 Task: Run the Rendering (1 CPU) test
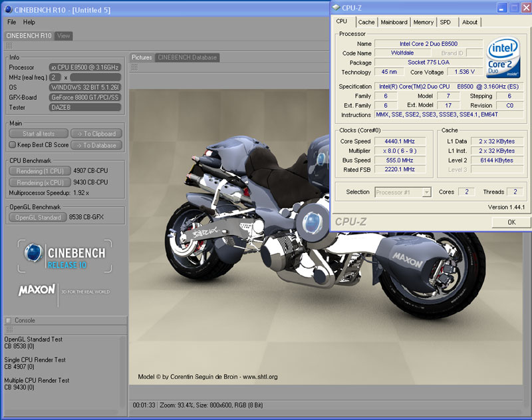[40, 171]
